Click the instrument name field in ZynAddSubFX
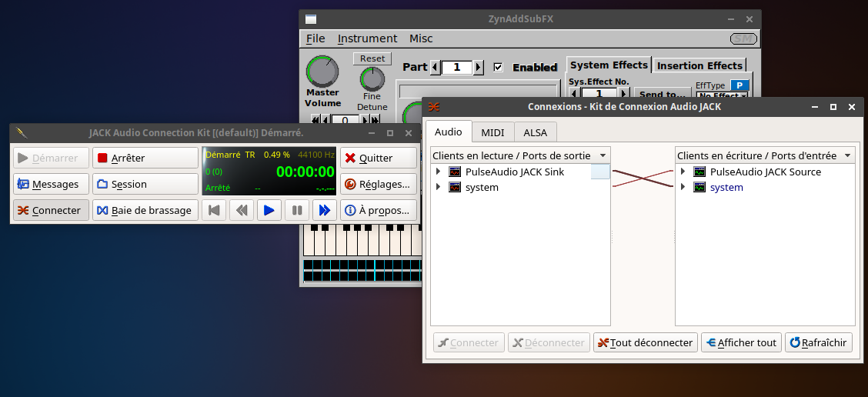The height and width of the screenshot is (397, 868). click(479, 92)
